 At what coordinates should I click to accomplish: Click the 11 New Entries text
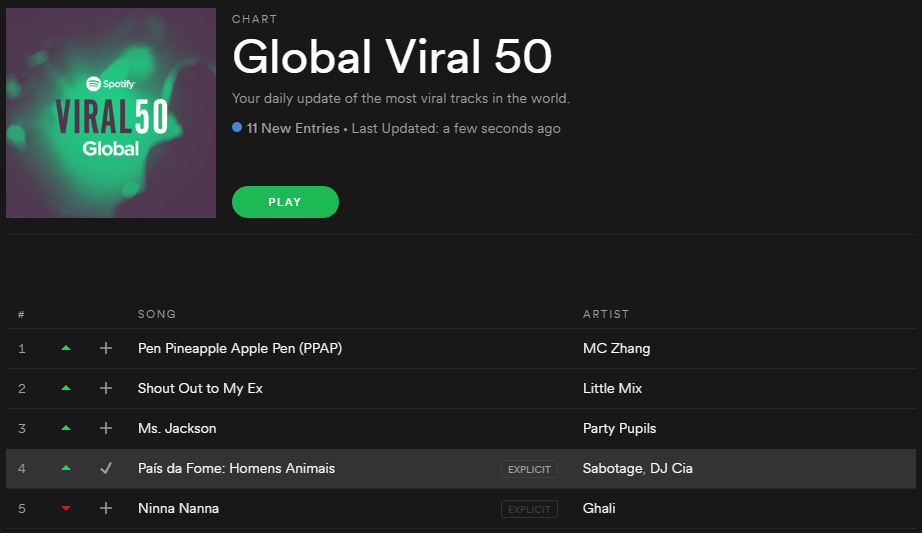[x=293, y=128]
